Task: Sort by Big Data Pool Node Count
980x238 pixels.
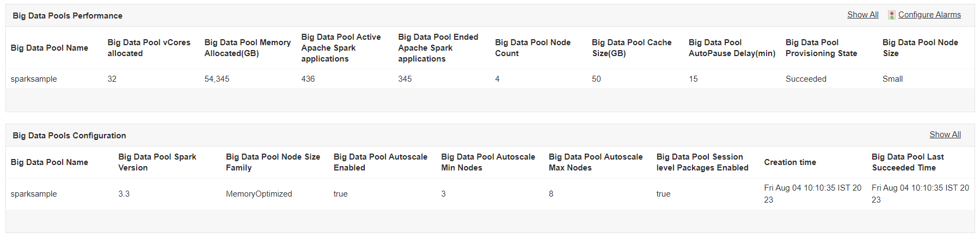Action: coord(532,48)
